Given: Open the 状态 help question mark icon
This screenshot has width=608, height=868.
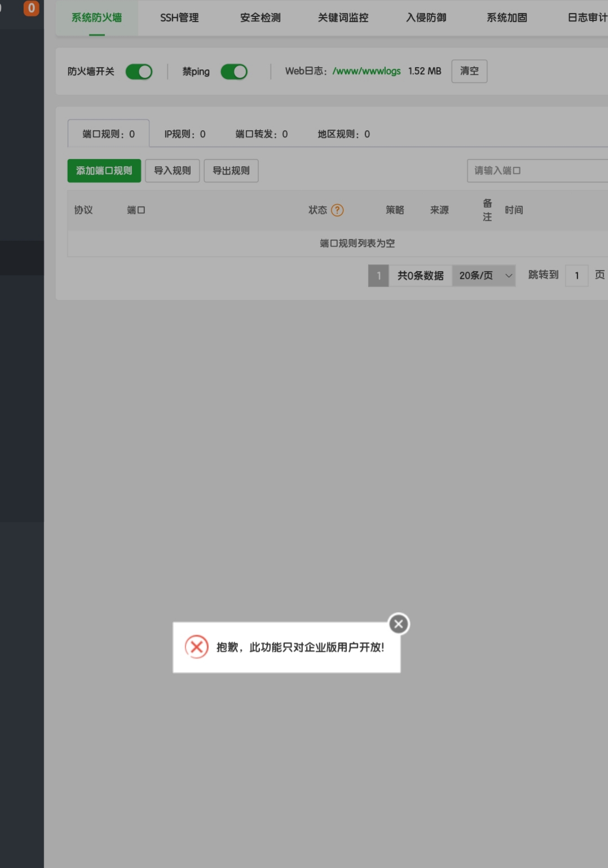Looking at the screenshot, I should (337, 210).
